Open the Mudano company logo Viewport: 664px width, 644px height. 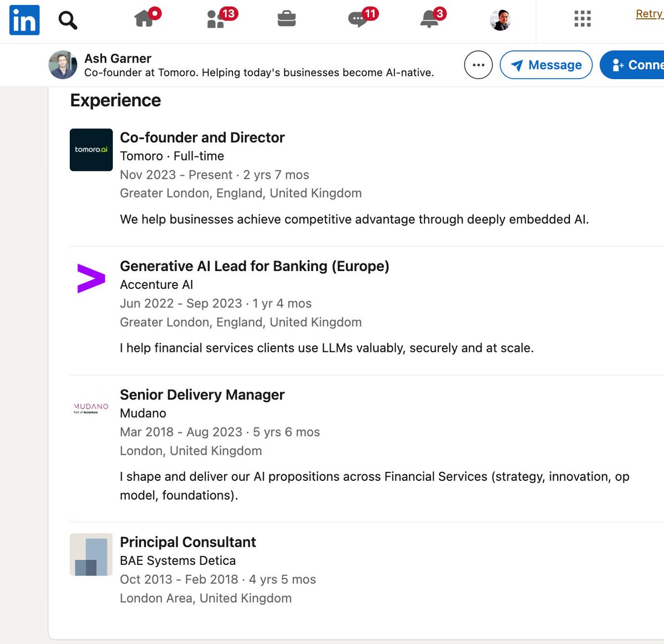[91, 408]
